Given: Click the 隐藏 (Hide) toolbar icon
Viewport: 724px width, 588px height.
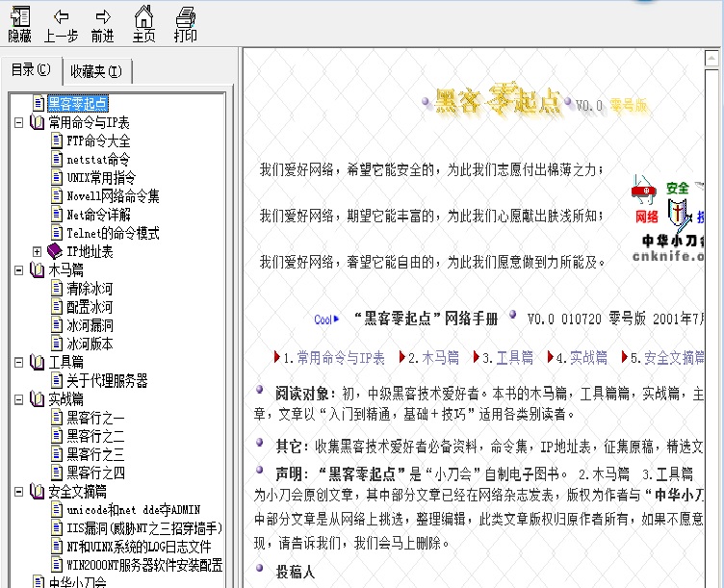Looking at the screenshot, I should (20, 24).
